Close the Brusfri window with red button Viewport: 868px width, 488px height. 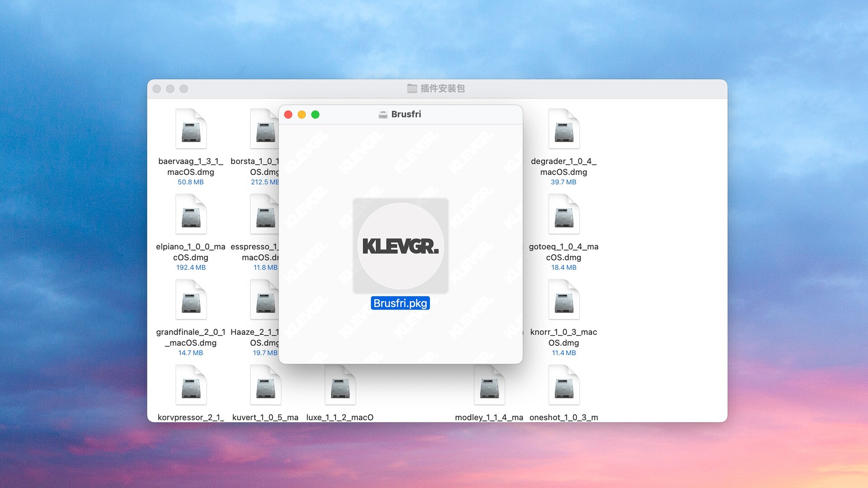coord(288,115)
